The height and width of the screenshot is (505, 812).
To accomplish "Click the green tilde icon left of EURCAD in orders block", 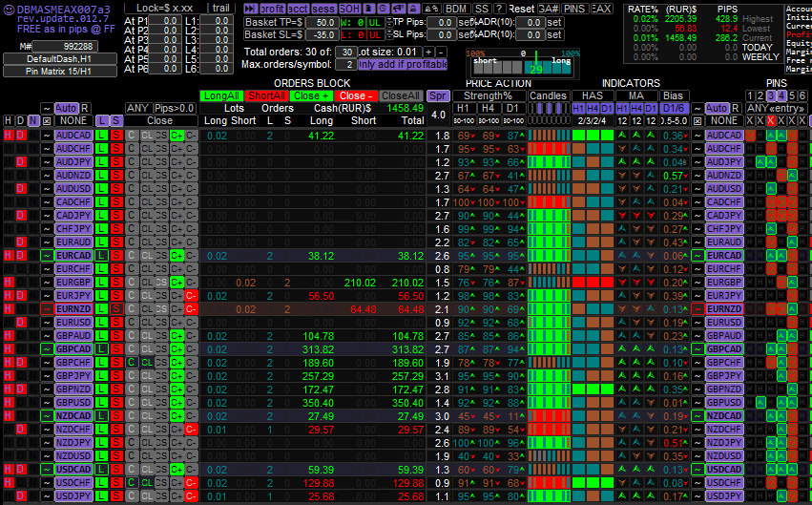I will click(47, 255).
